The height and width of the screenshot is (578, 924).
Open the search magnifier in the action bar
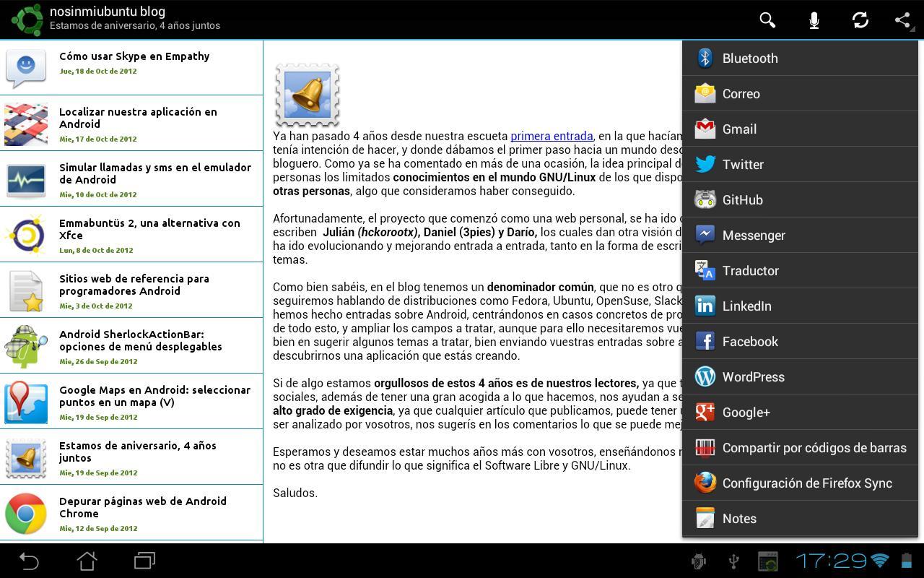(x=767, y=20)
